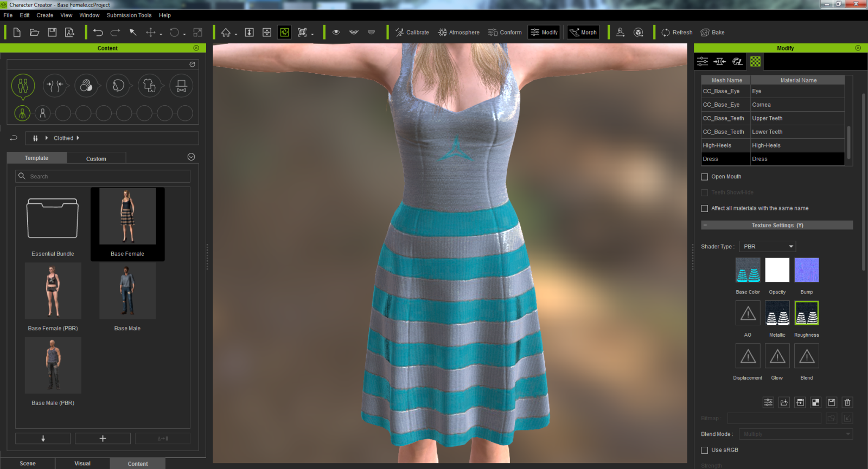The width and height of the screenshot is (868, 469).
Task: Open the Help menu
Action: click(165, 15)
